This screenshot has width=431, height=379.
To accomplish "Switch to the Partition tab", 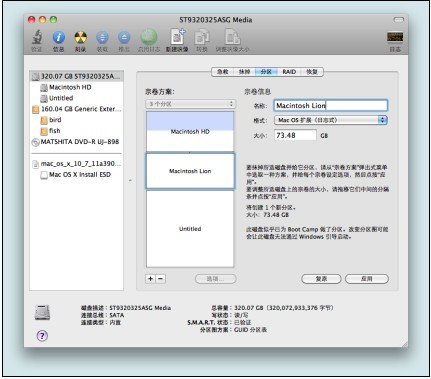I will tap(266, 72).
